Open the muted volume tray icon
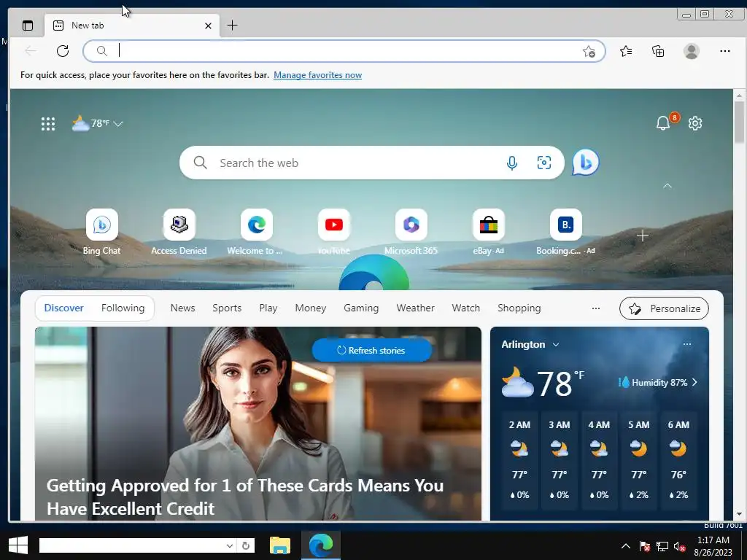 coord(679,546)
